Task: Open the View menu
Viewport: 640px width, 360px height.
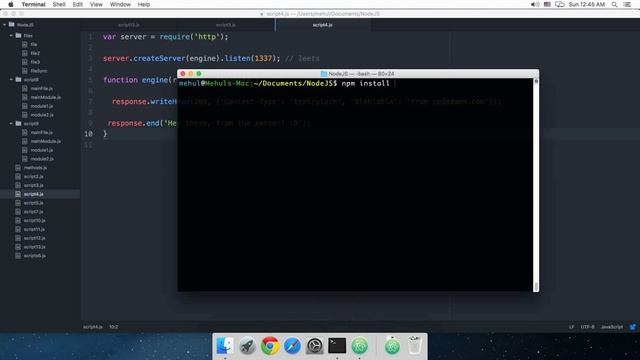Action: click(x=96, y=4)
